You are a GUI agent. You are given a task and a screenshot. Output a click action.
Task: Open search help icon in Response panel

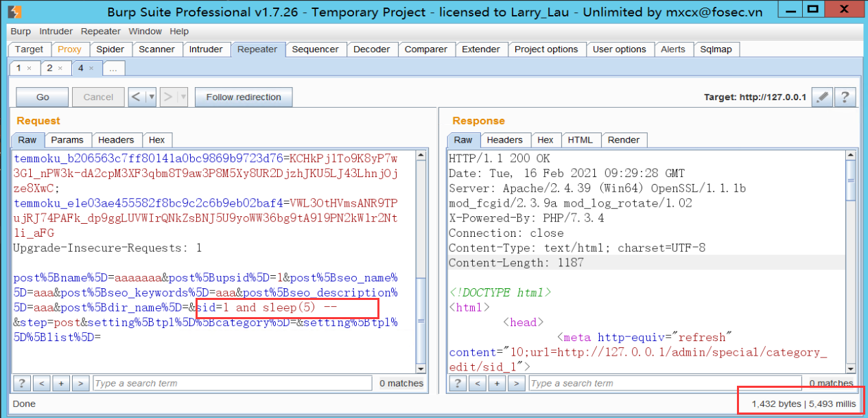[x=458, y=383]
